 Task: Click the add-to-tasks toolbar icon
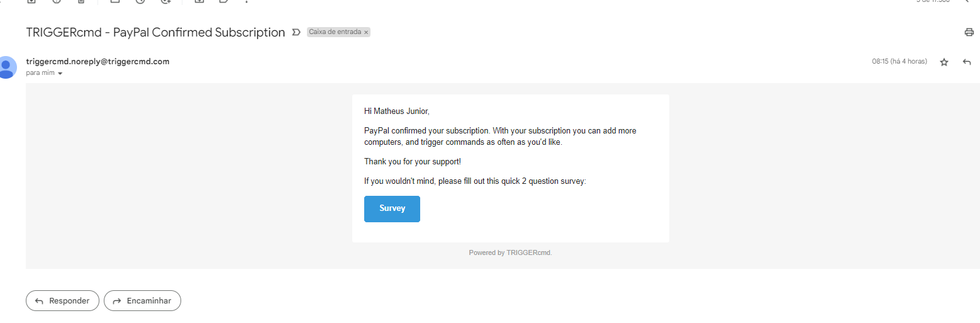click(x=165, y=1)
